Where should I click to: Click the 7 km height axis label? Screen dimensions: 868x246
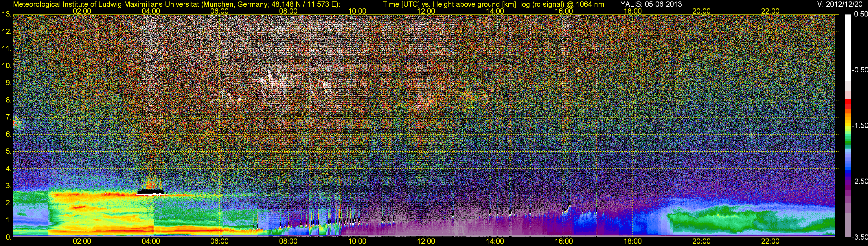8,117
